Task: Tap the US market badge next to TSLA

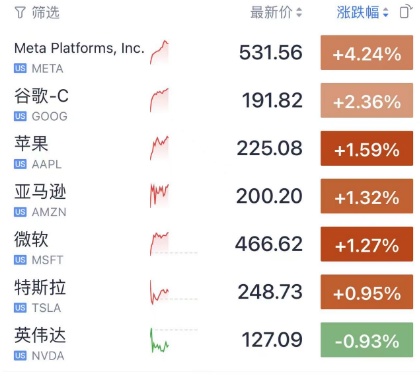Action: [x=20, y=308]
